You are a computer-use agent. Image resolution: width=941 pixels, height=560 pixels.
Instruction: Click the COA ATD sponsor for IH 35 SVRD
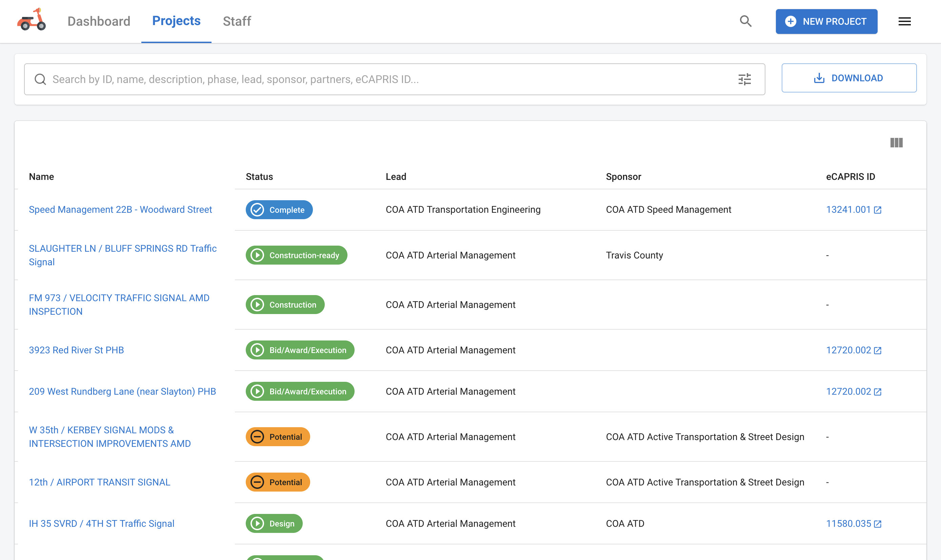coord(625,524)
